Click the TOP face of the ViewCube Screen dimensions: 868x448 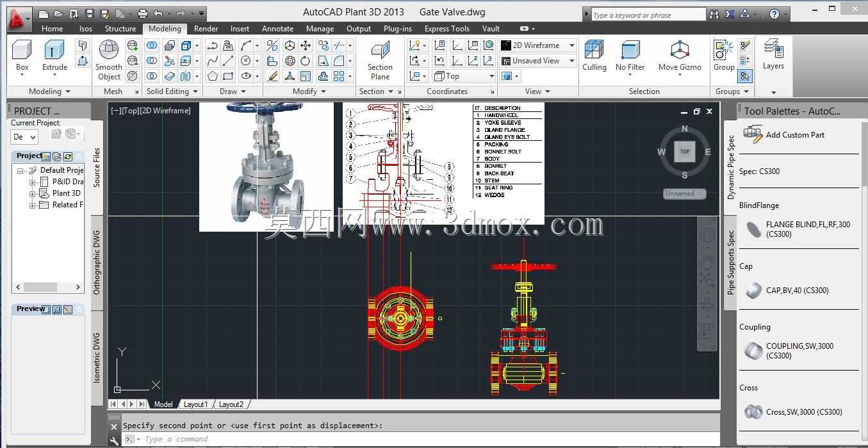pos(684,152)
